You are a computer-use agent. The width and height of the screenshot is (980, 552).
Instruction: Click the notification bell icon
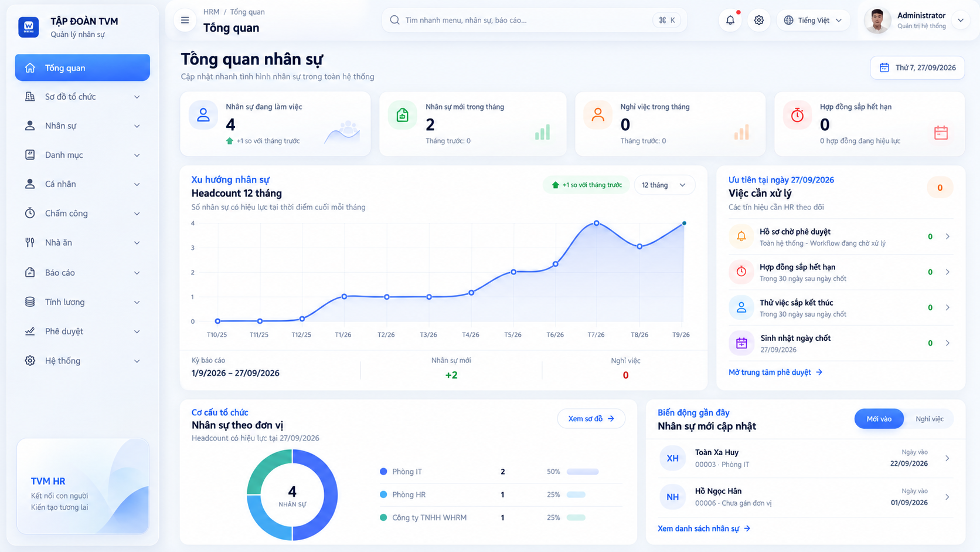tap(730, 20)
